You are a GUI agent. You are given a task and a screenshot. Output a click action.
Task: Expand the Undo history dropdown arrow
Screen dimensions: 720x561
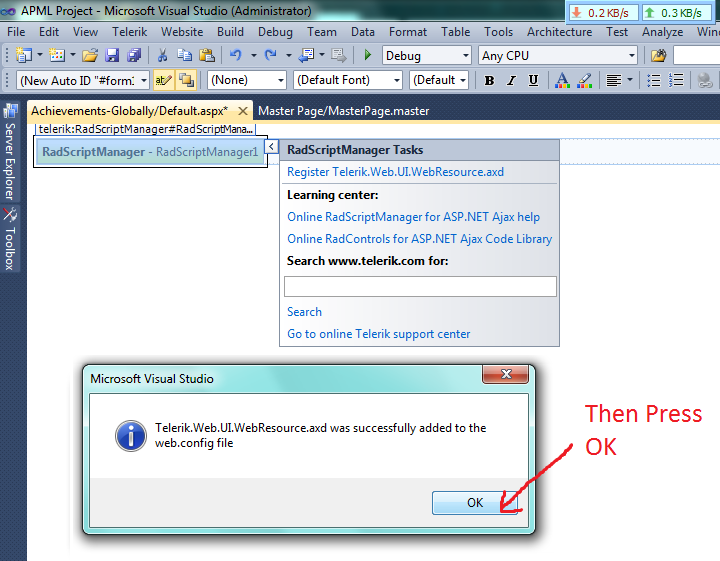tap(253, 56)
